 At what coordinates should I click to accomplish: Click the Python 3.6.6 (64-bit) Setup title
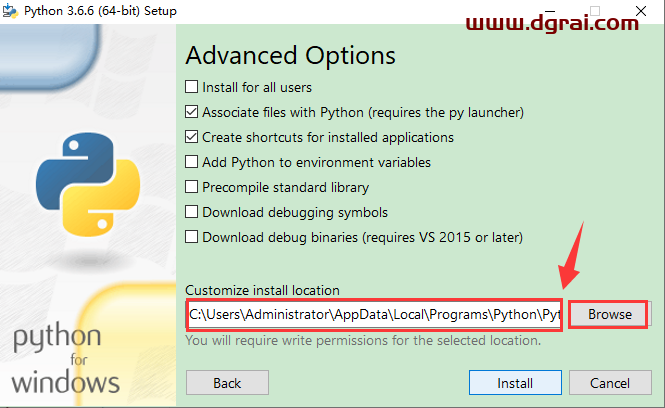pyautogui.click(x=100, y=11)
